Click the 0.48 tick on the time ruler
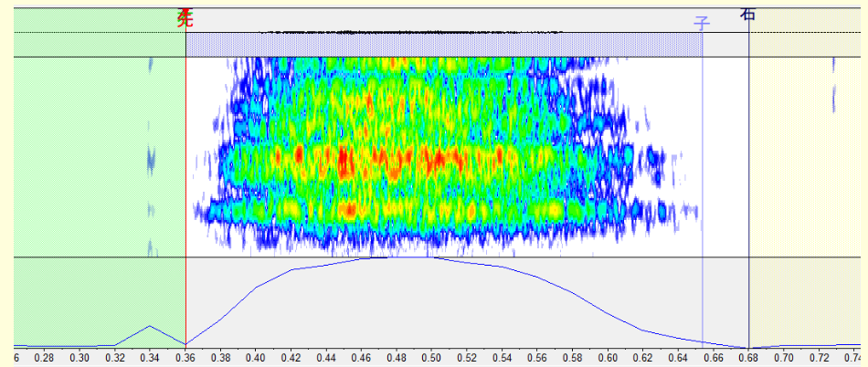Screen dimensions: 868x367 tap(397, 357)
